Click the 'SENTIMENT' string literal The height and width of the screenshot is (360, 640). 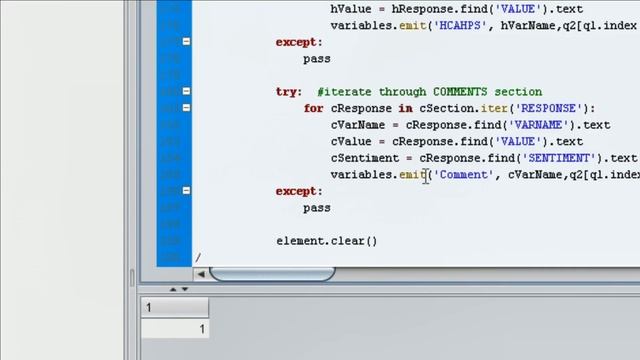(x=559, y=158)
